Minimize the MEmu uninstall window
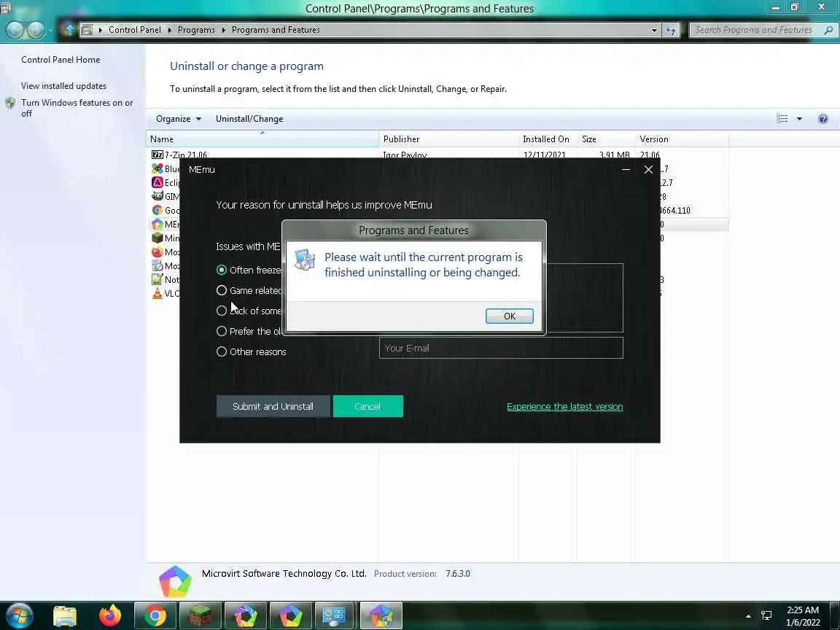840x630 pixels. 625,169
